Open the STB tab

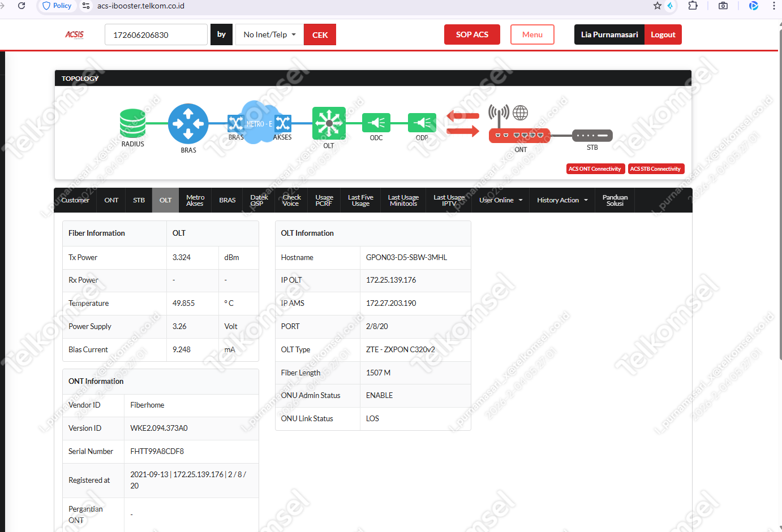tap(139, 200)
